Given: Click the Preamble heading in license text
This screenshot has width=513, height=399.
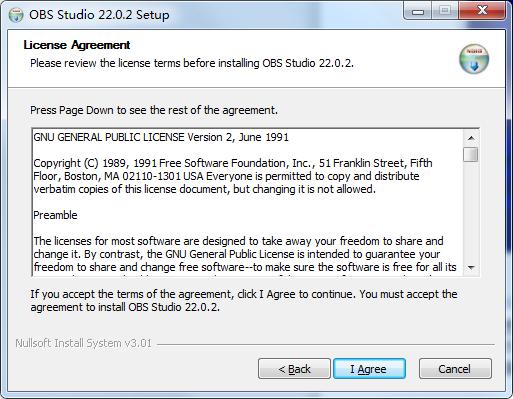Looking at the screenshot, I should pos(55,215).
